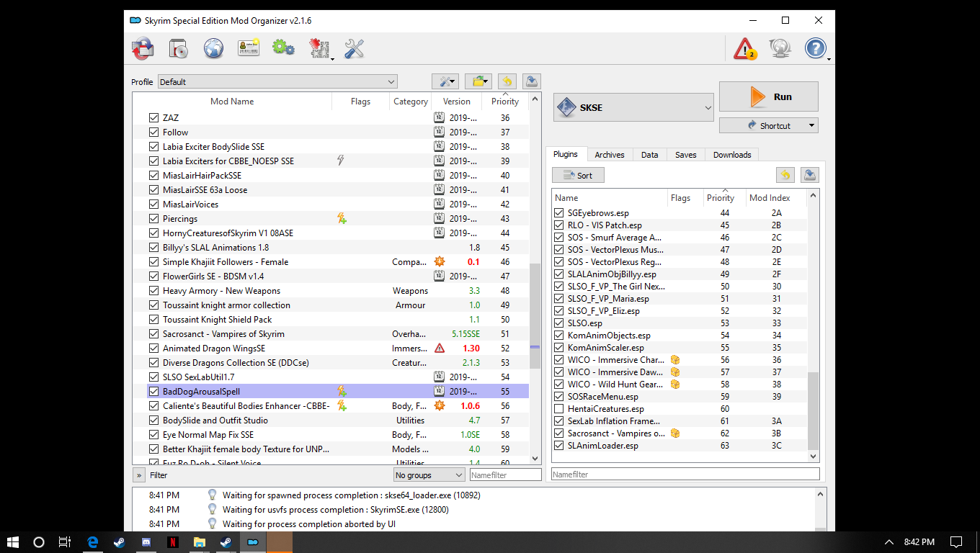Open mod list wrench tools dropdown

pyautogui.click(x=445, y=81)
